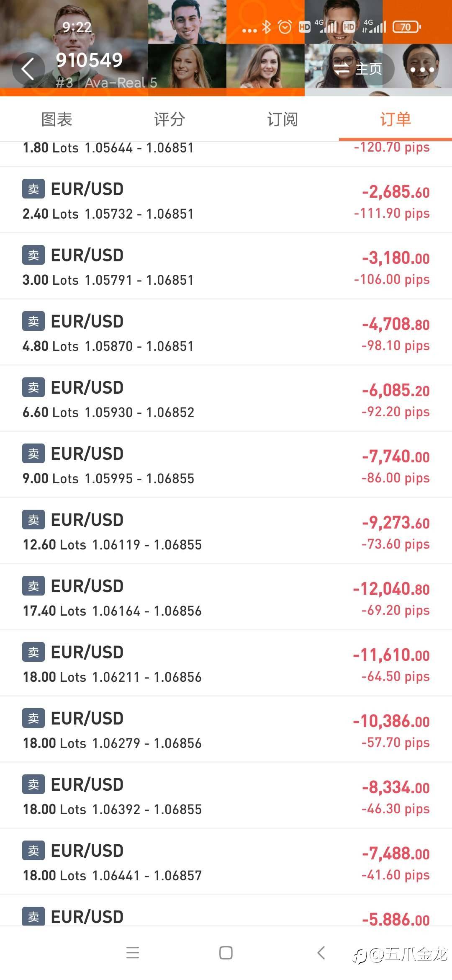Image resolution: width=452 pixels, height=980 pixels.
Task: Tap the sell icon on 3.00 Lots order
Action: 33,255
